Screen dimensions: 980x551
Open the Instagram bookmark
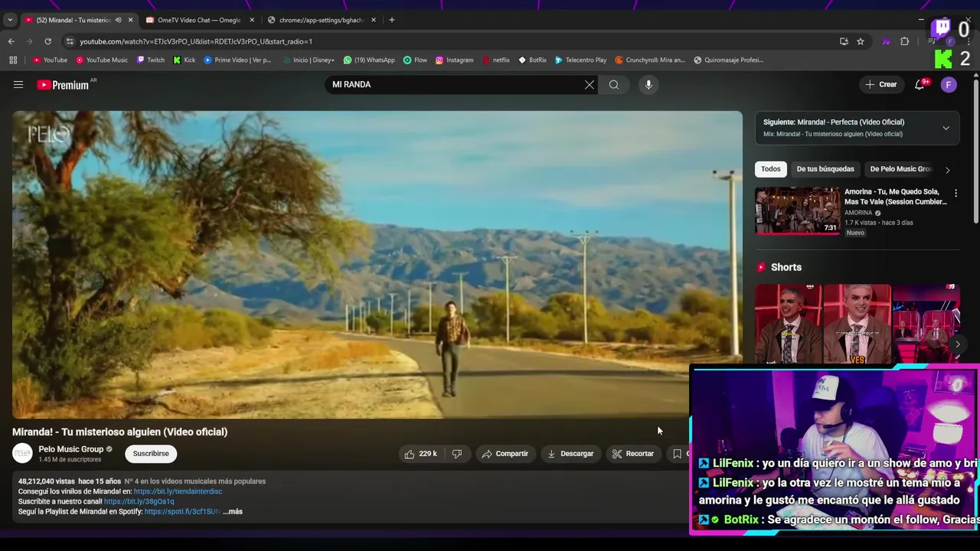coord(454,60)
